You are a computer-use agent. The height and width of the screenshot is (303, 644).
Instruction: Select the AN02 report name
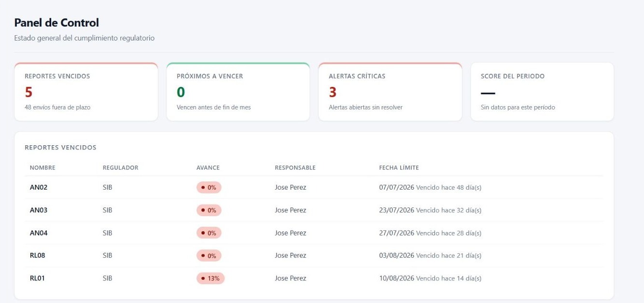click(39, 187)
